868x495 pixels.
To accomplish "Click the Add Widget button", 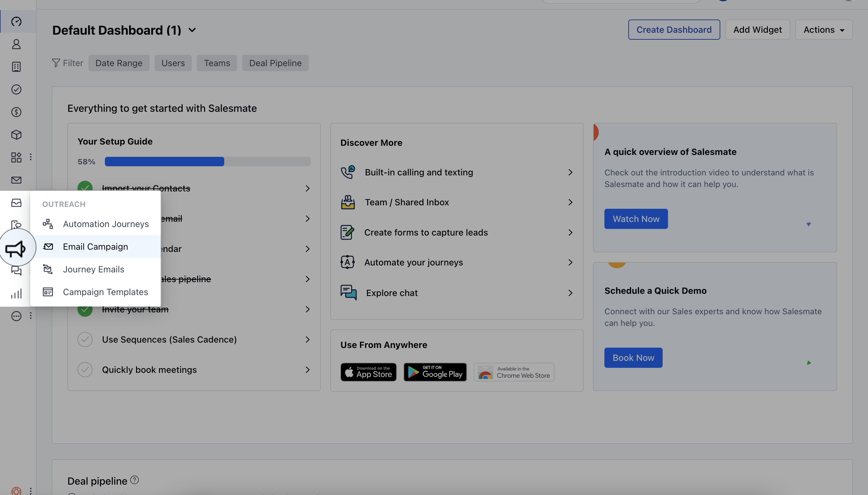I will 757,30.
